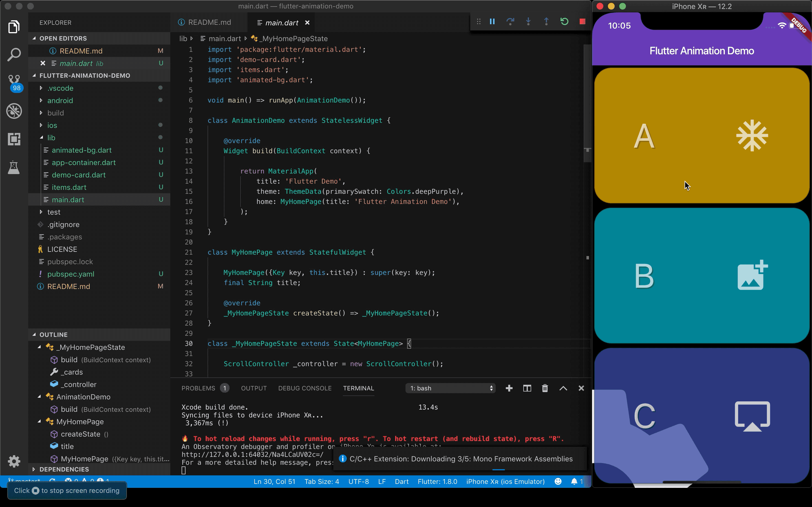Viewport: 812px width, 507px height.
Task: Pause the debug session
Action: [492, 22]
